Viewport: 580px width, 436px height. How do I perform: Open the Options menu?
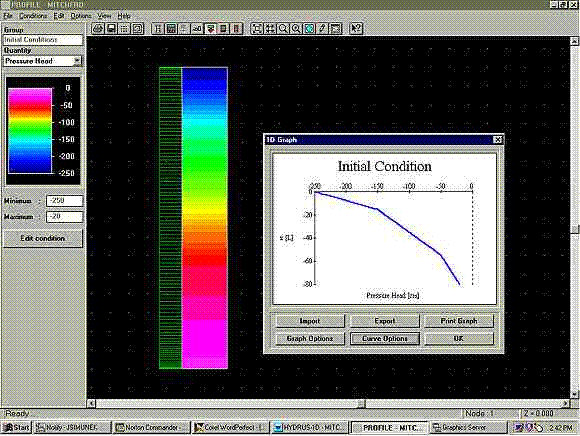pyautogui.click(x=81, y=16)
